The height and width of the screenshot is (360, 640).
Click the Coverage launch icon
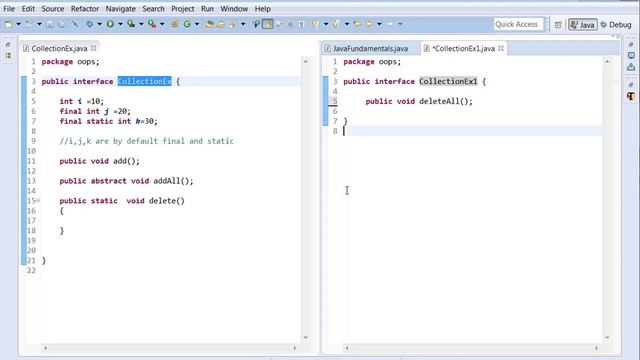coord(131,24)
